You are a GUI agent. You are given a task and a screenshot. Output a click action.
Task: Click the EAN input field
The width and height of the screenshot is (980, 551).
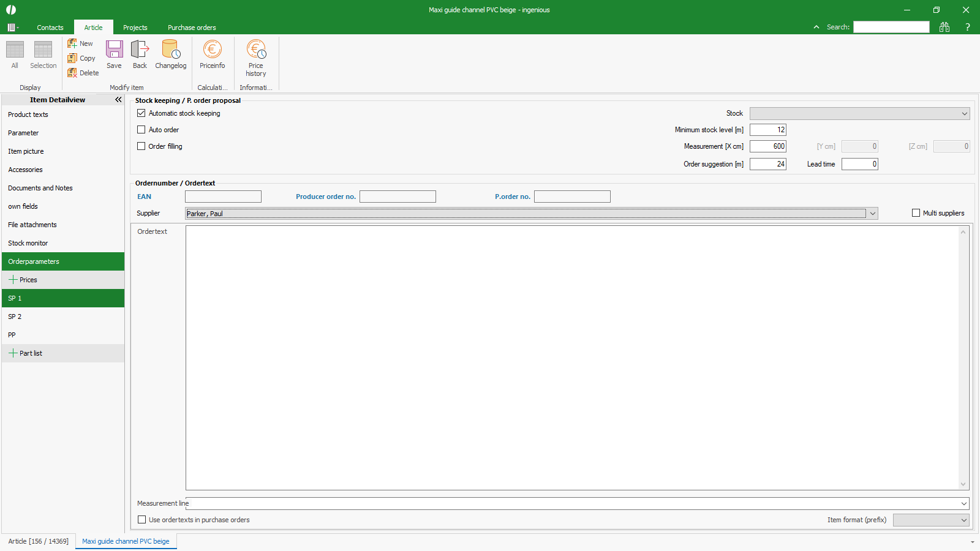pos(223,197)
